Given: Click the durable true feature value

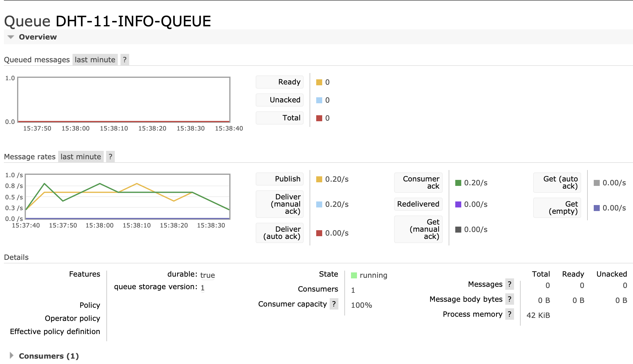Looking at the screenshot, I should 207,275.
